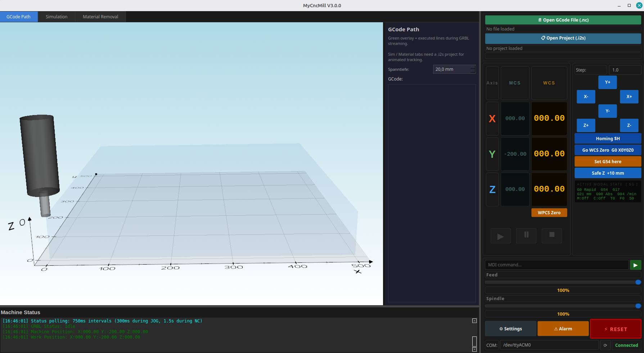
Task: Click the Machine Status scroll-down arrow
Action: (x=474, y=349)
